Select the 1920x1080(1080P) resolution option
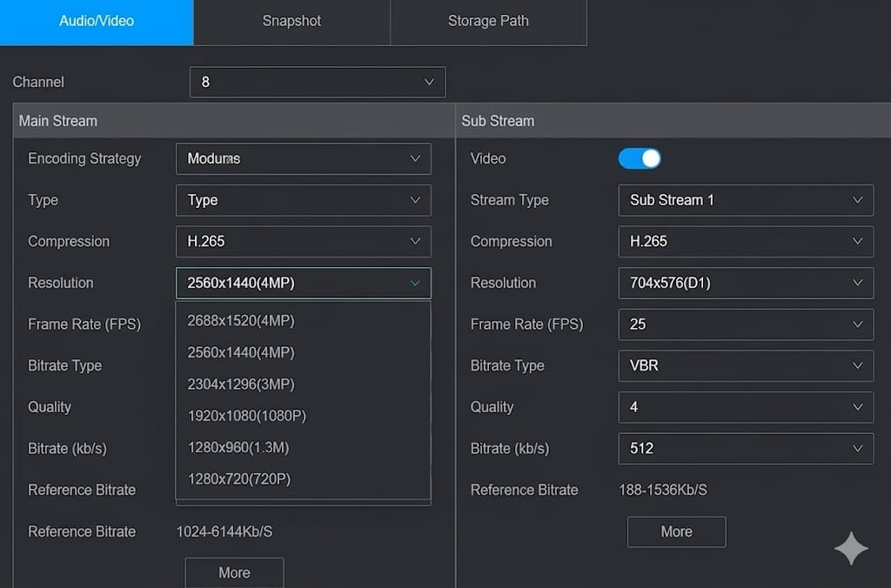Image resolution: width=891 pixels, height=588 pixels. click(246, 416)
